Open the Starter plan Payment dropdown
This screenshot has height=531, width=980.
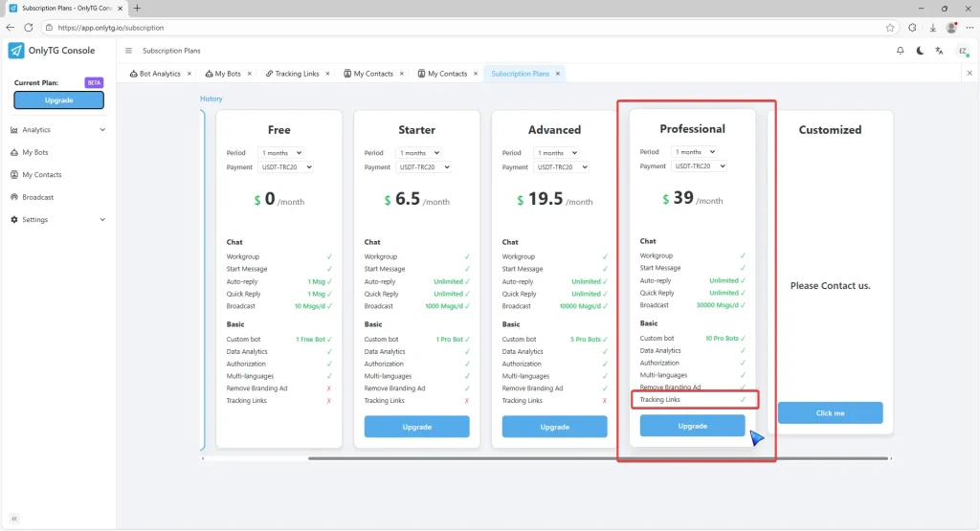coord(423,167)
